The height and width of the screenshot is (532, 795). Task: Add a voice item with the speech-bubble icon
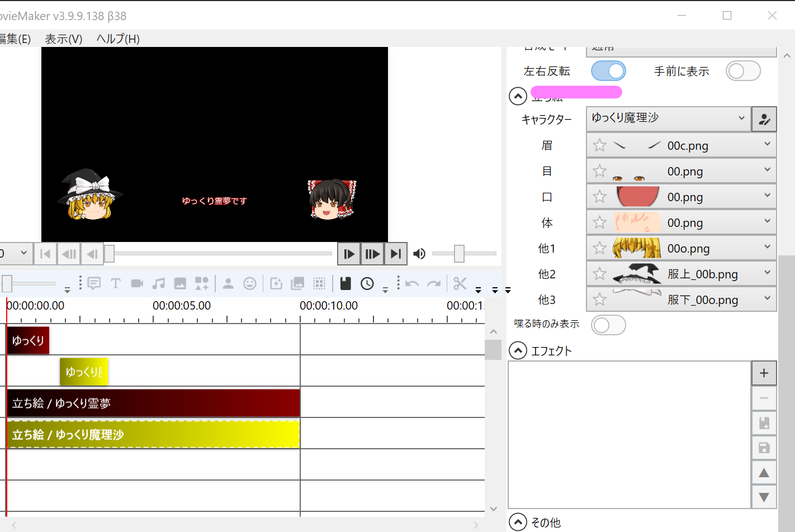point(94,284)
